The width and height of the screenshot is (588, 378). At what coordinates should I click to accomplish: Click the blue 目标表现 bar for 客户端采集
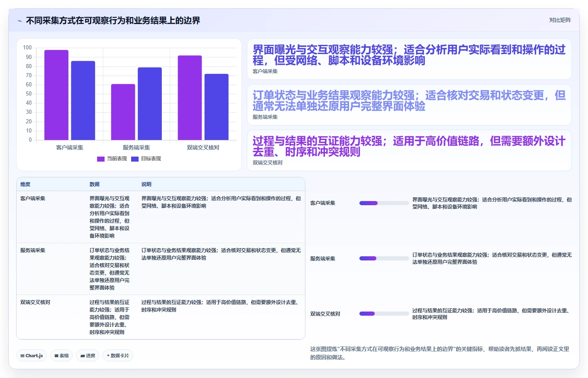point(83,101)
